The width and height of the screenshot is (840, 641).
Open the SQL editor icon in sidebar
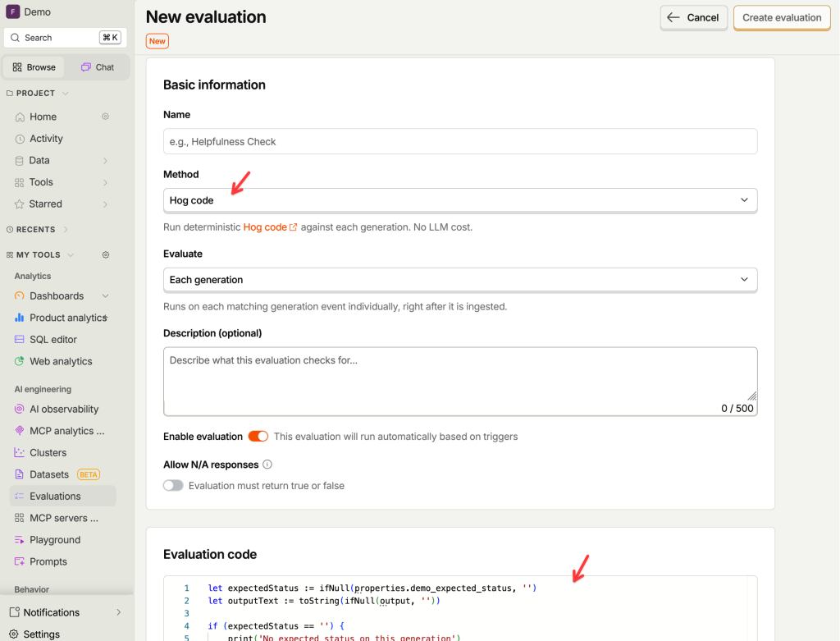20,339
